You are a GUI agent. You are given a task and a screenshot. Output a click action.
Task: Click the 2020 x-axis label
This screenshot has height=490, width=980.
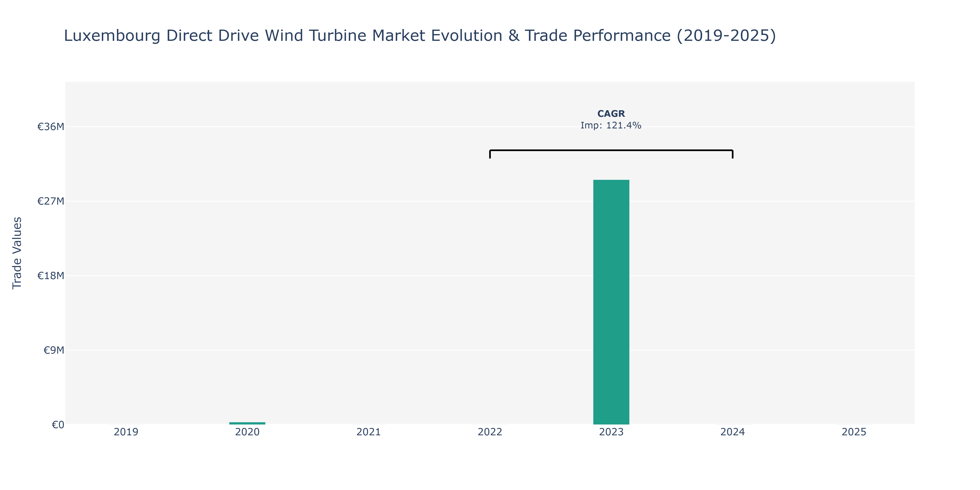[x=247, y=432]
